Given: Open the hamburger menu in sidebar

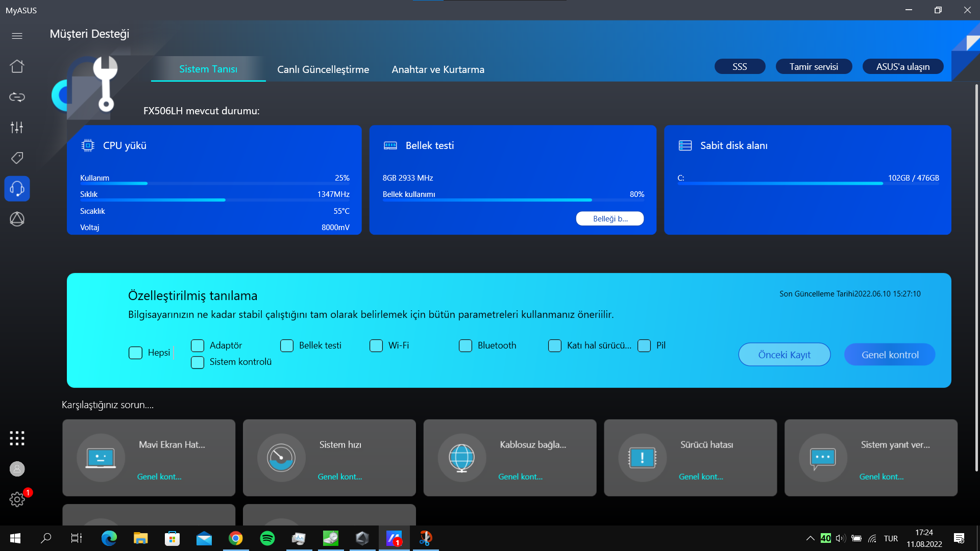Looking at the screenshot, I should (17, 36).
